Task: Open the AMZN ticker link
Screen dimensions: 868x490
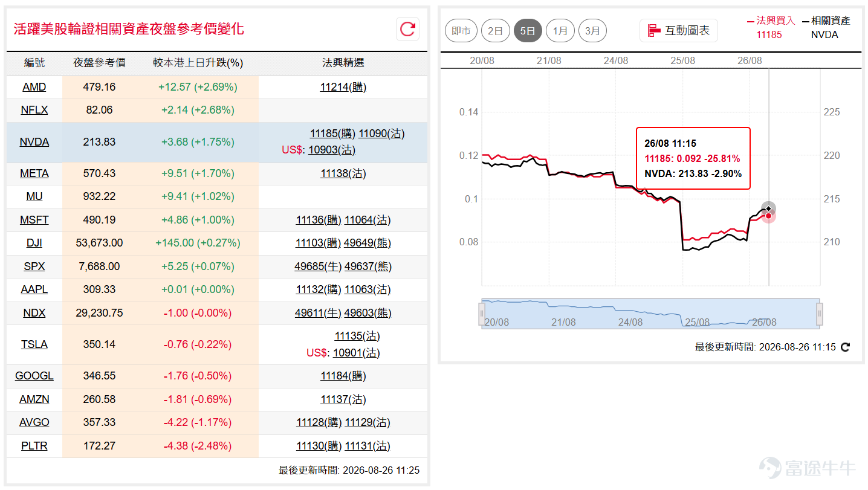Action: [x=34, y=399]
